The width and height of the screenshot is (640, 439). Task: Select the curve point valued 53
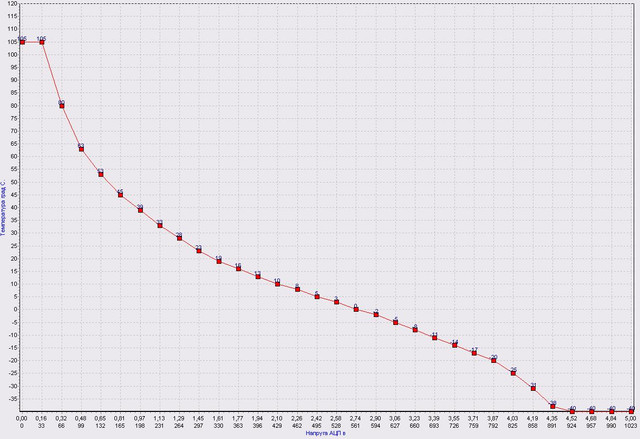click(101, 175)
